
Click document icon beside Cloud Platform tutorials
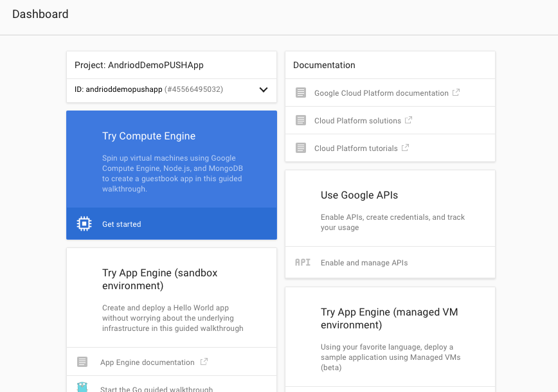(301, 148)
